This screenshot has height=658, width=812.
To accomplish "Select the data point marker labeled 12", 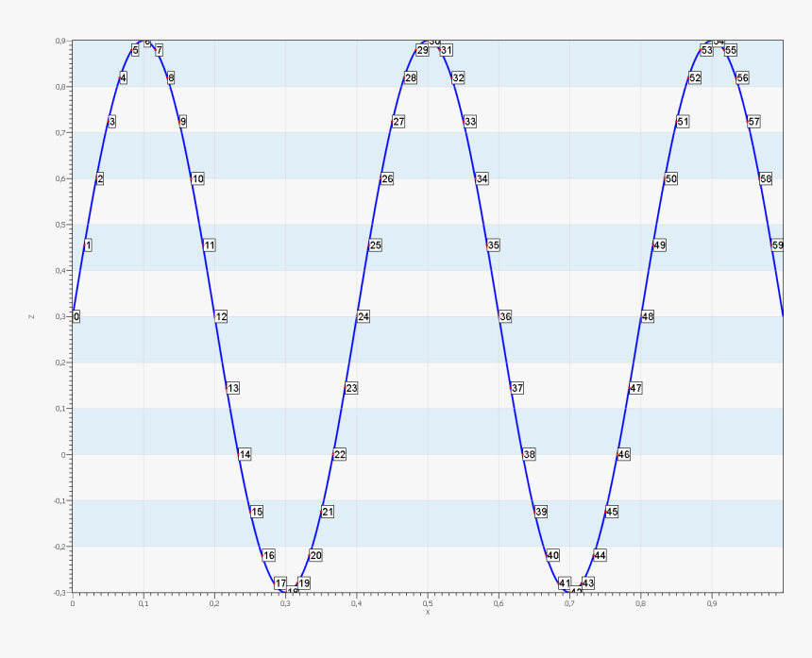I will pos(221,317).
